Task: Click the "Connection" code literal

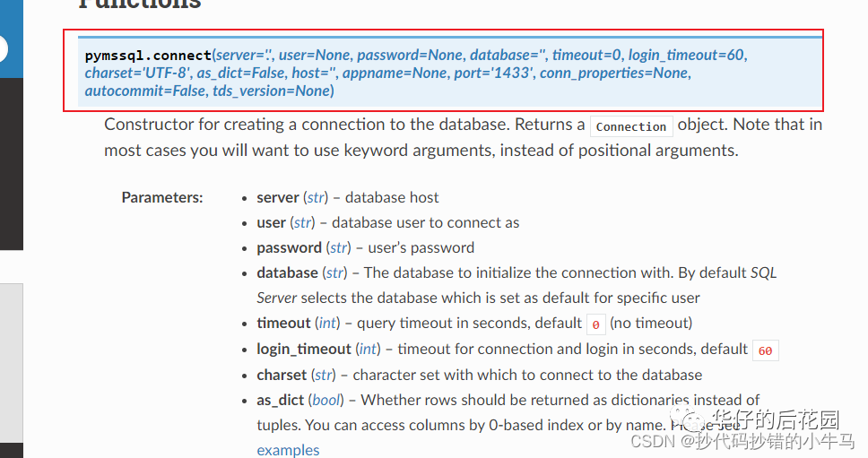Action: tap(631, 126)
